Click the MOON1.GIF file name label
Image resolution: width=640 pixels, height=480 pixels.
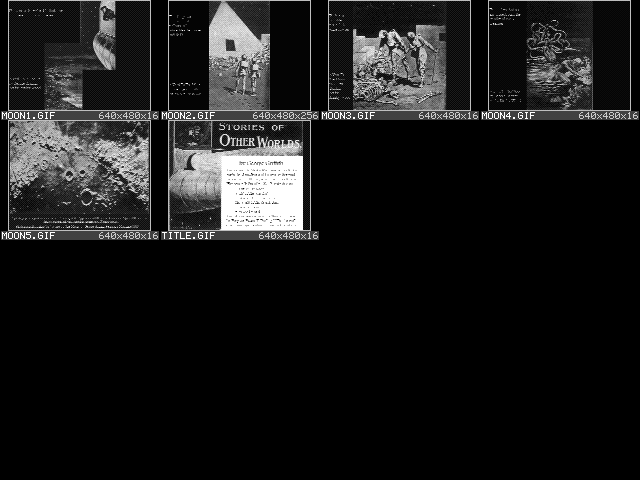[28, 116]
